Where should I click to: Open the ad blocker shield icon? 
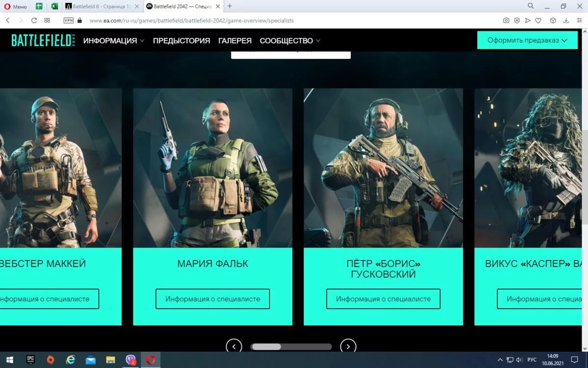(517, 21)
